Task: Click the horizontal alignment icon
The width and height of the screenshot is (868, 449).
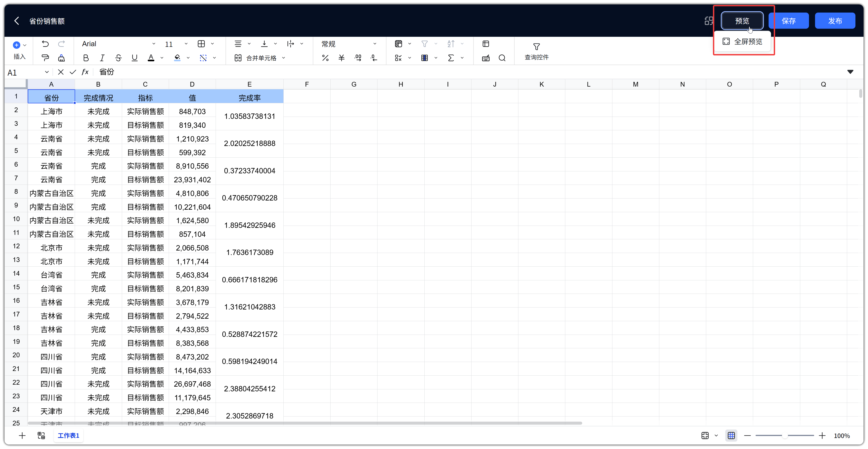Action: pyautogui.click(x=238, y=44)
